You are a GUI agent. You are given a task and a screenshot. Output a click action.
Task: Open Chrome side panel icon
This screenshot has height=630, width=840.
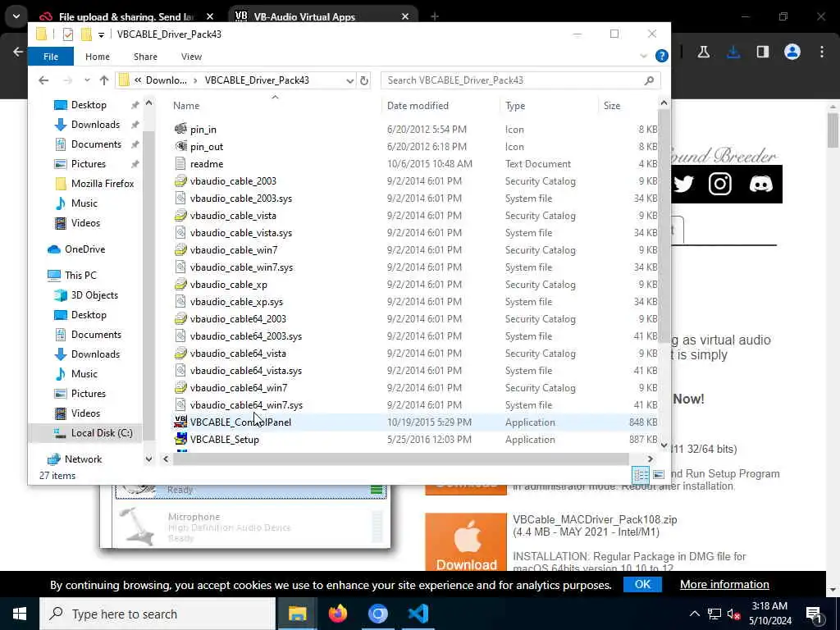pyautogui.click(x=763, y=52)
